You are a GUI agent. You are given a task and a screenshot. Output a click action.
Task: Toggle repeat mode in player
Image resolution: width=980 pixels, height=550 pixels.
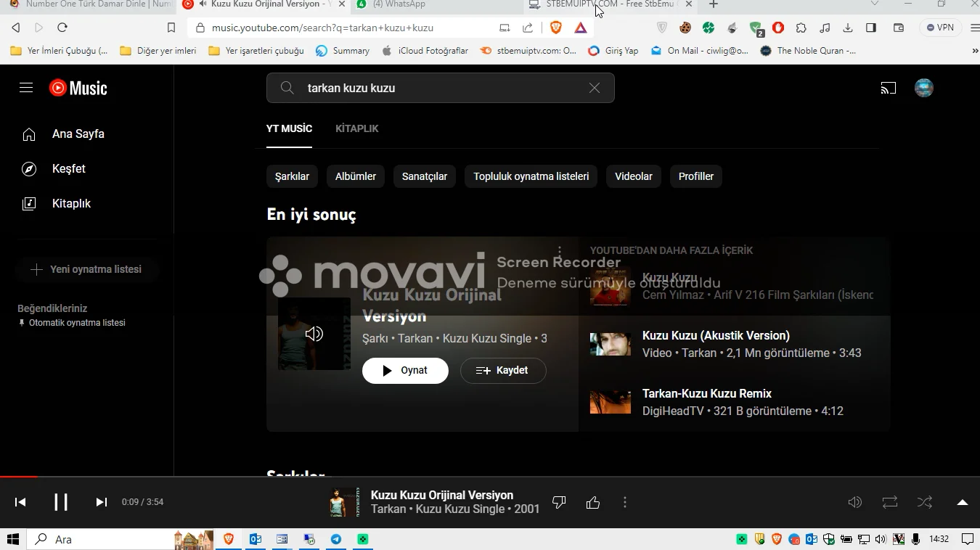[890, 502]
